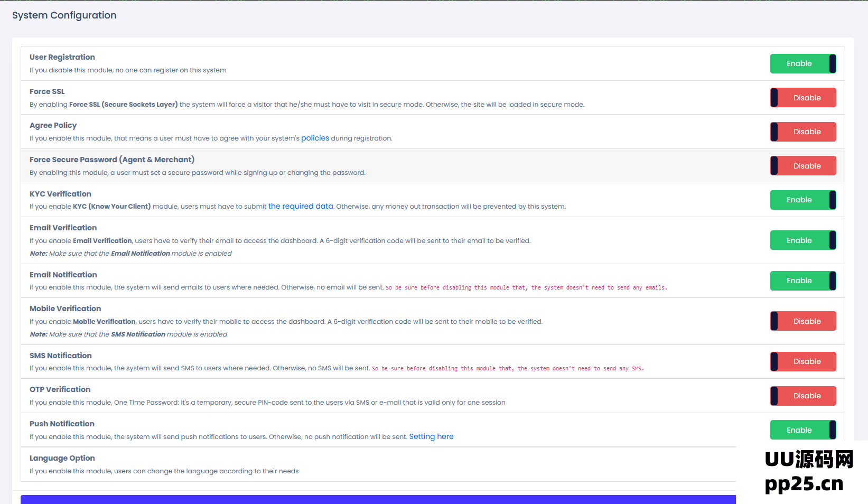Enable the OTP Verification toggle

point(802,396)
